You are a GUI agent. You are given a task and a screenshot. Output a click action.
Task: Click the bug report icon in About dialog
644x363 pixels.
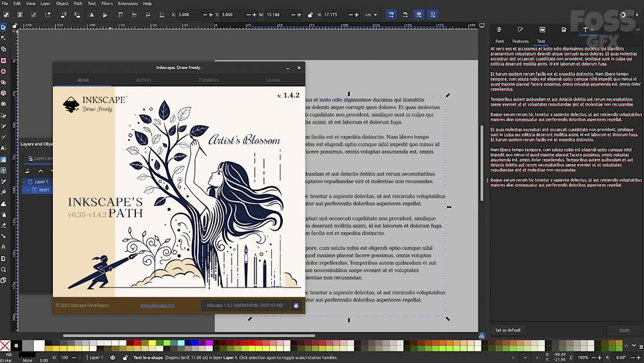coord(296,306)
